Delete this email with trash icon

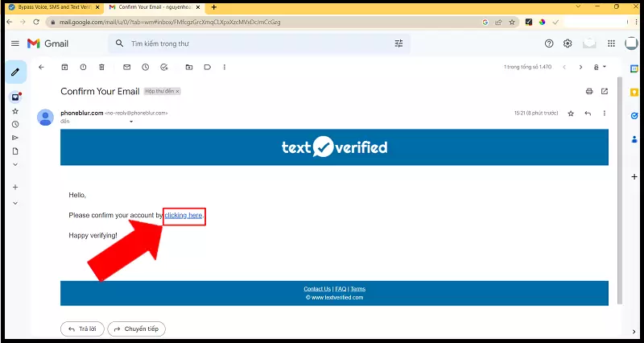[101, 67]
